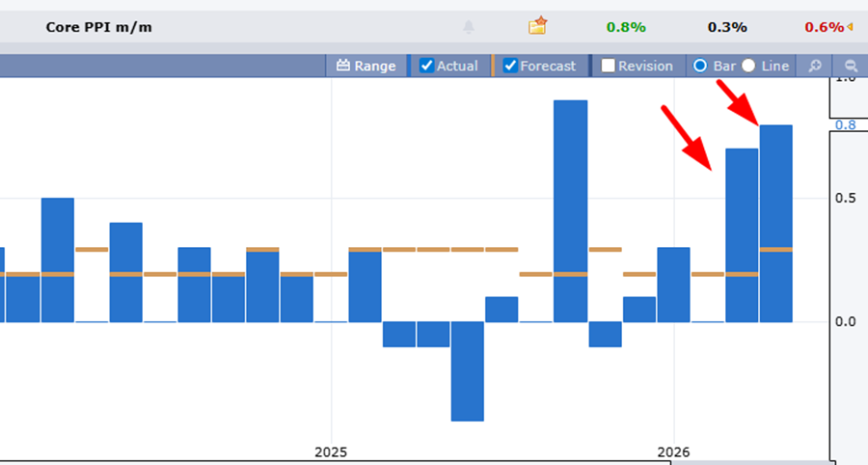Screen dimensions: 868x465
Task: Click the lowest negative bar in the chart
Action: click(468, 371)
